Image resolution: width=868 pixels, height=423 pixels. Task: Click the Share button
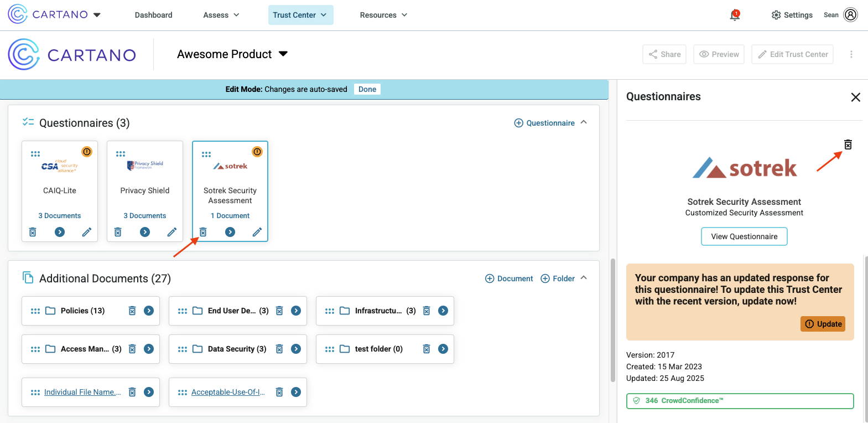coord(664,54)
